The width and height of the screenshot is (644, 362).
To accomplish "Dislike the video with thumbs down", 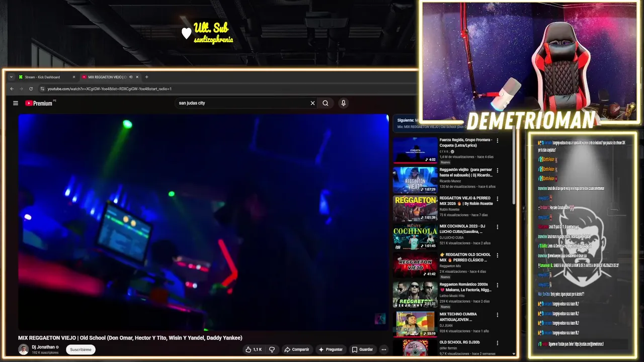I will [x=272, y=349].
